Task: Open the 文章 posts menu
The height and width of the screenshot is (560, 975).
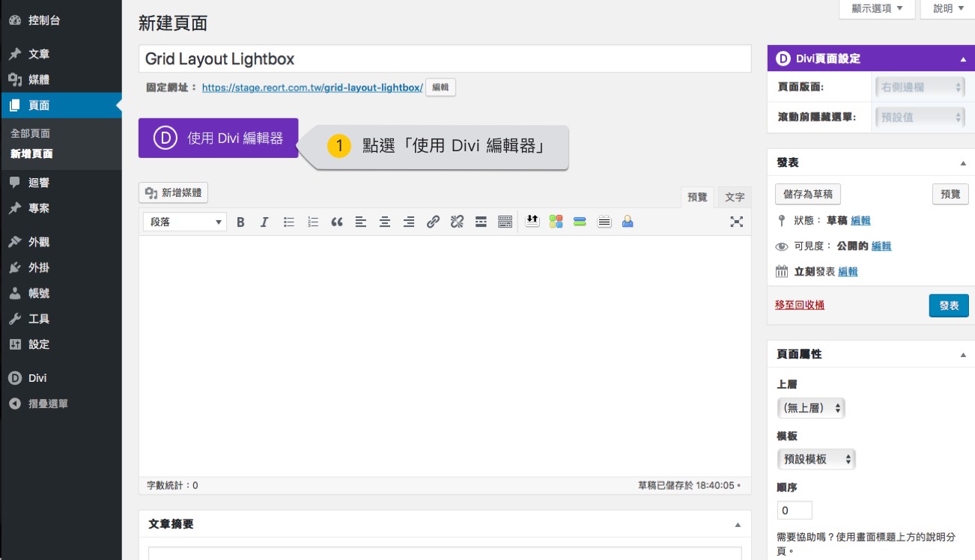Action: (x=61, y=54)
